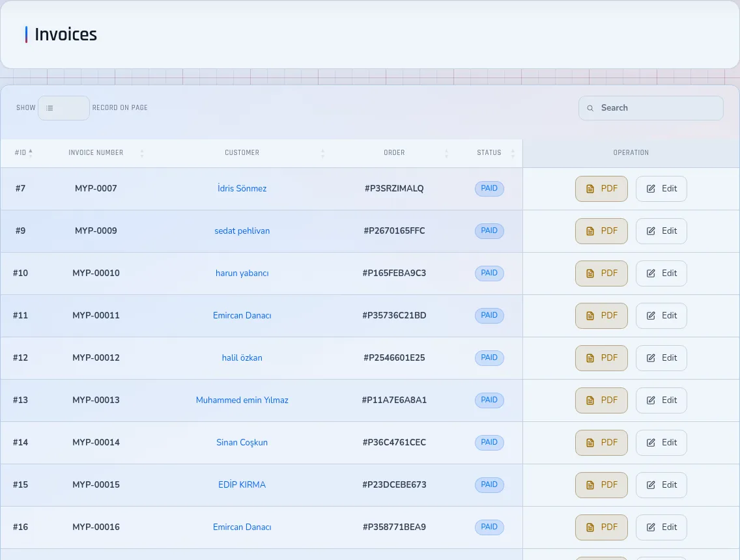Screen dimensions: 740x560
Task: Click the magnifier icon in the Search box
Action: 590,108
